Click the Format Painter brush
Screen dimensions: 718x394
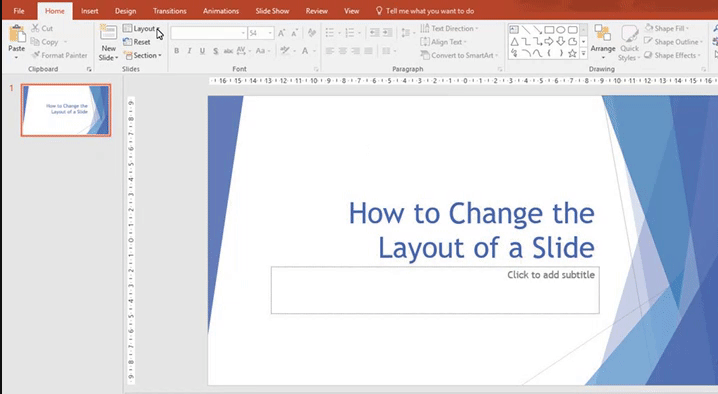[x=36, y=55]
